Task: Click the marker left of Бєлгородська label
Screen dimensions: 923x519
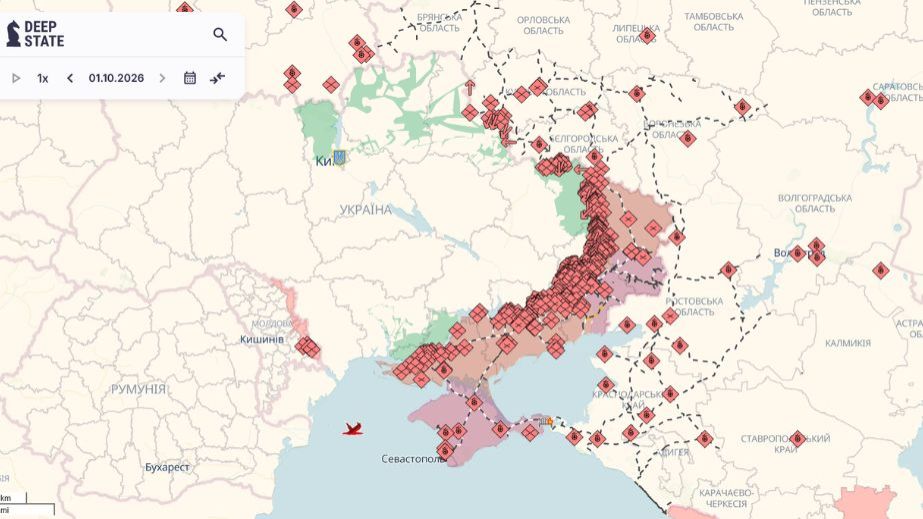Action: 539,144
